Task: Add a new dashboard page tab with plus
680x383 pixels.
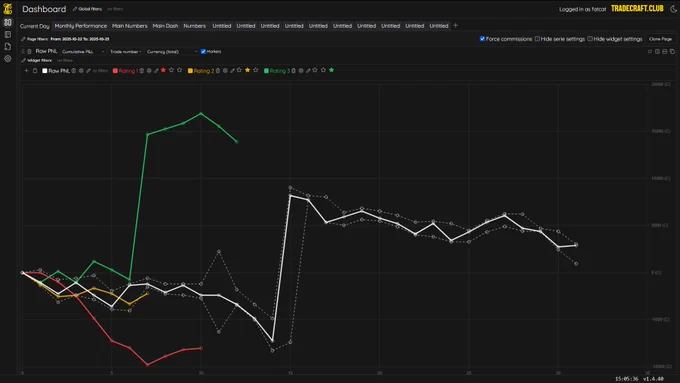Action: 455,26
